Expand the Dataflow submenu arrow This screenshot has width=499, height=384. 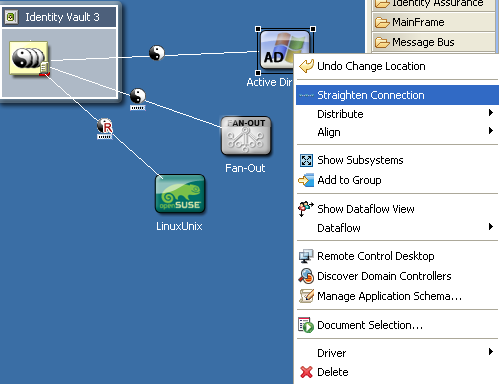tap(491, 227)
